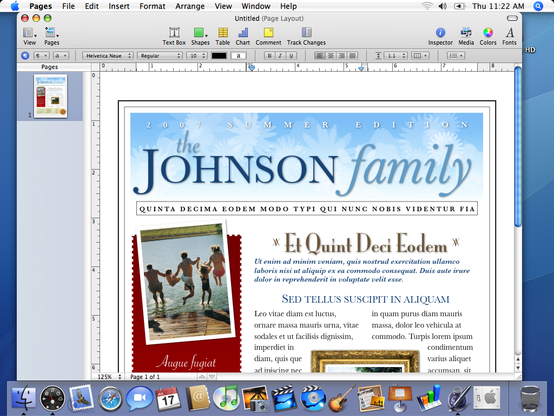Open the font size 10 dropdown
Screen dimensions: 554x416
click(197, 55)
